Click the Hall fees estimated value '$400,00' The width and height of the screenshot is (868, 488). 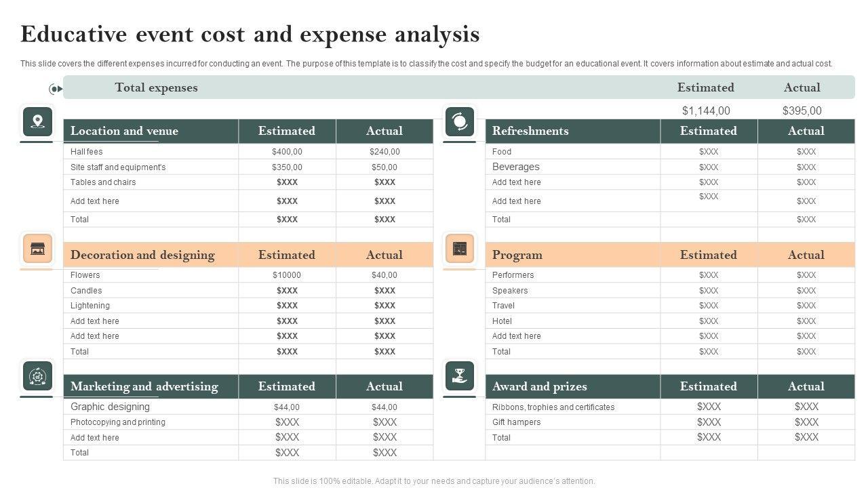pos(287,152)
